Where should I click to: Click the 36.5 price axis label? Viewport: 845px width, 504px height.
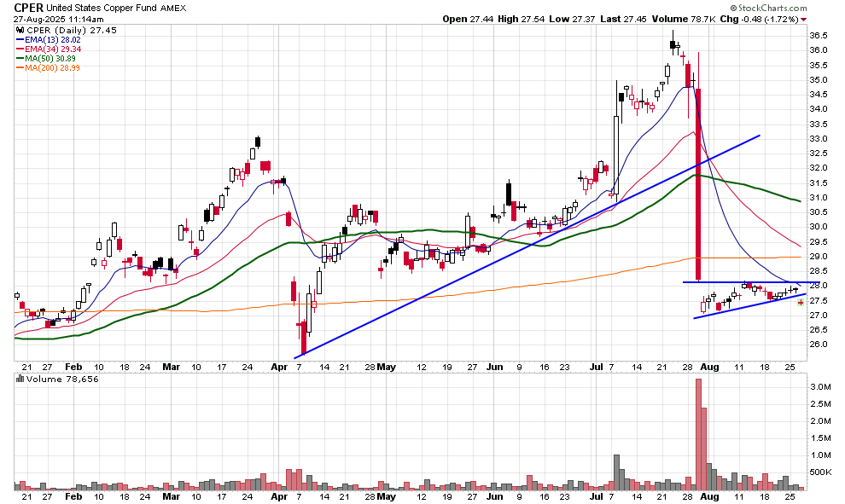pos(818,36)
